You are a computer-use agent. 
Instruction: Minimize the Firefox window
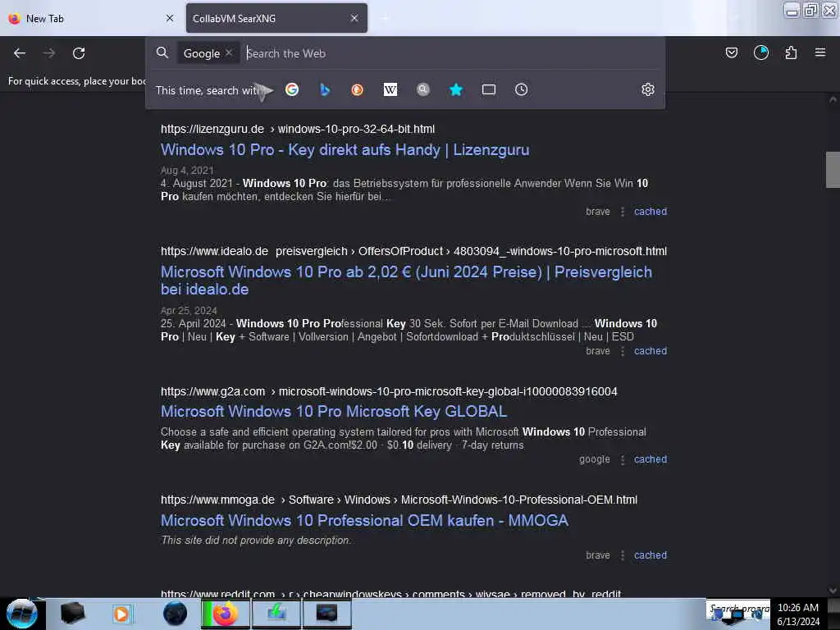point(792,10)
